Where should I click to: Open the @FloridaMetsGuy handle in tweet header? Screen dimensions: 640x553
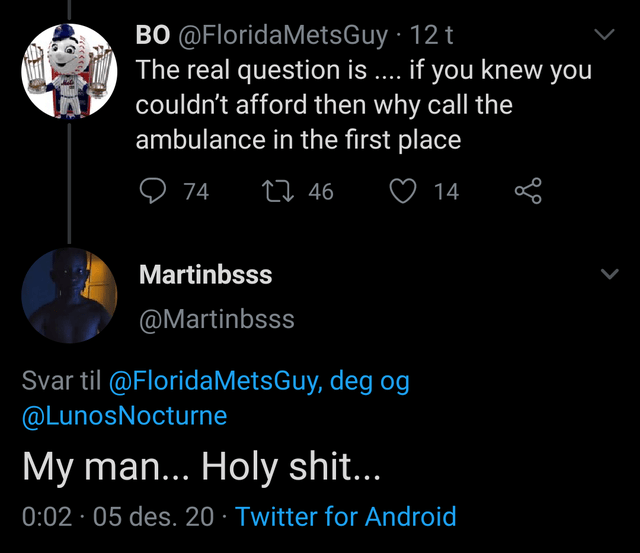[282, 37]
